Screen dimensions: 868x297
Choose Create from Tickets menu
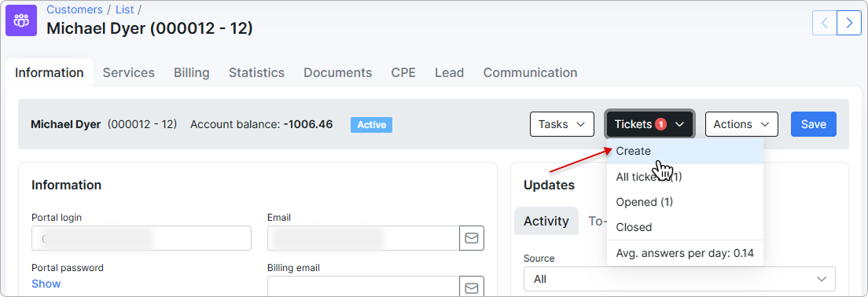click(x=685, y=151)
